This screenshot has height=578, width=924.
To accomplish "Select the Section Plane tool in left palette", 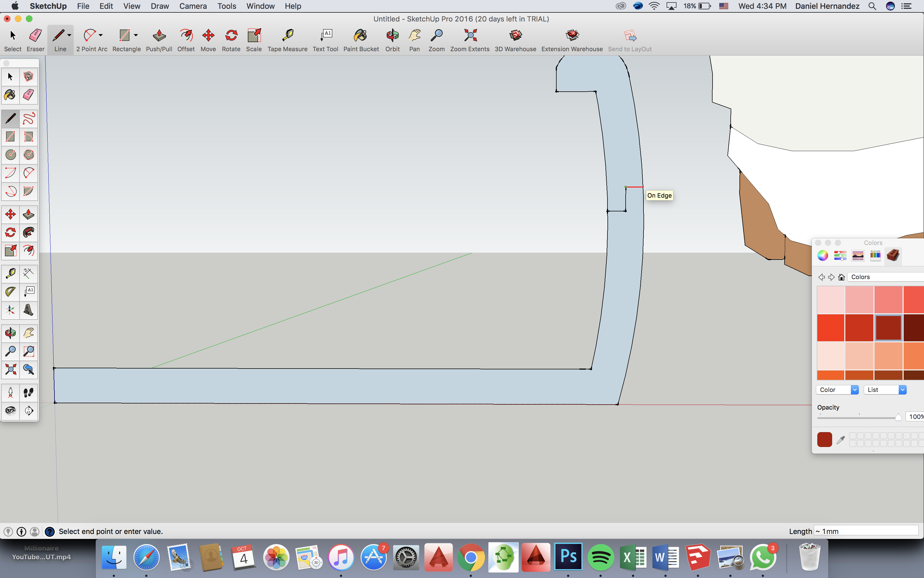I will tap(29, 411).
